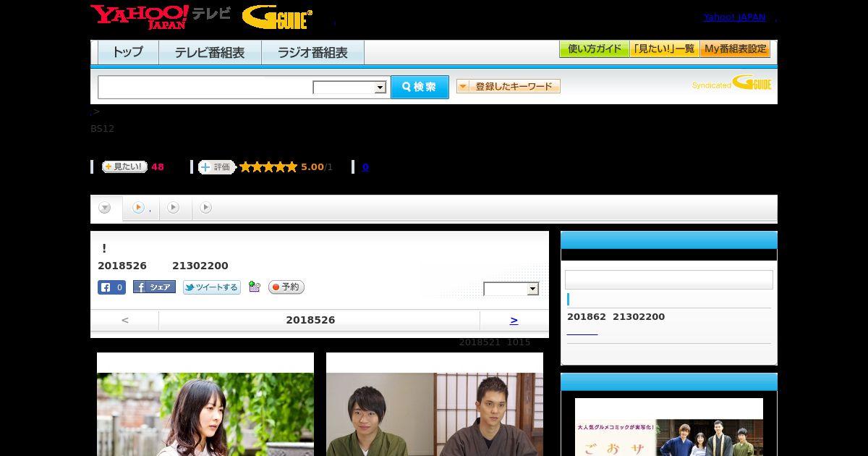Expand the dropdown beside the 予約 button
The height and width of the screenshot is (456, 868).
pos(511,289)
